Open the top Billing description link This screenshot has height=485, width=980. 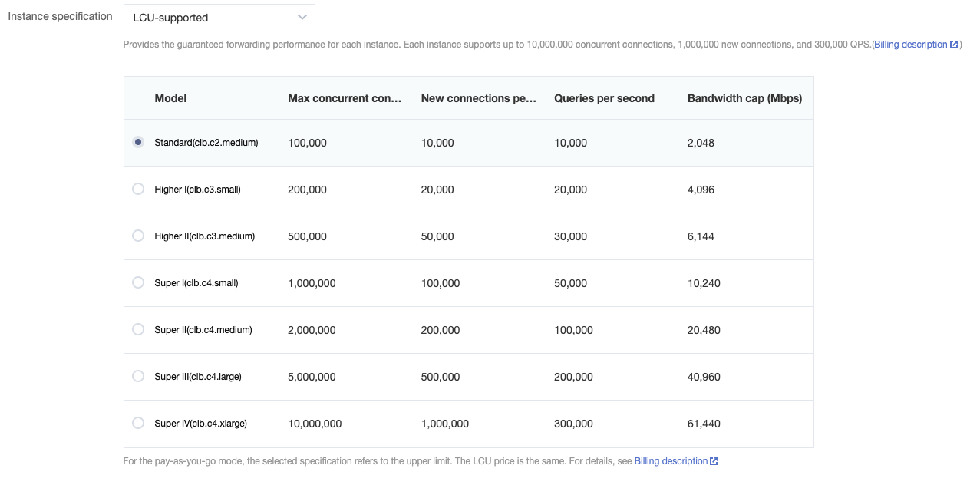910,45
